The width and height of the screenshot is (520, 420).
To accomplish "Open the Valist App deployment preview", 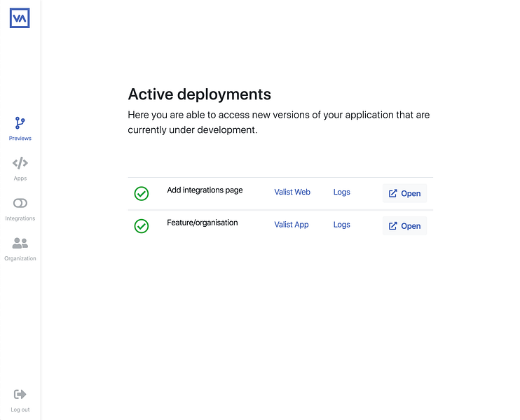I will pyautogui.click(x=404, y=226).
